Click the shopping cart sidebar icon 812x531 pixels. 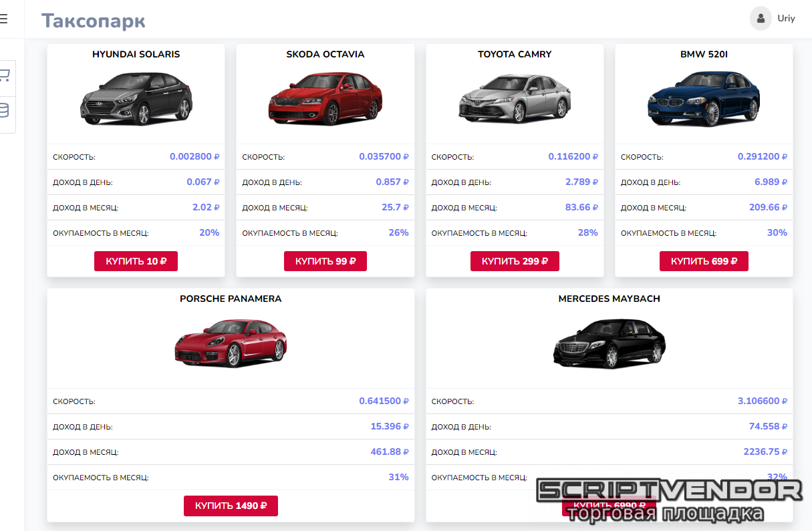pyautogui.click(x=5, y=75)
